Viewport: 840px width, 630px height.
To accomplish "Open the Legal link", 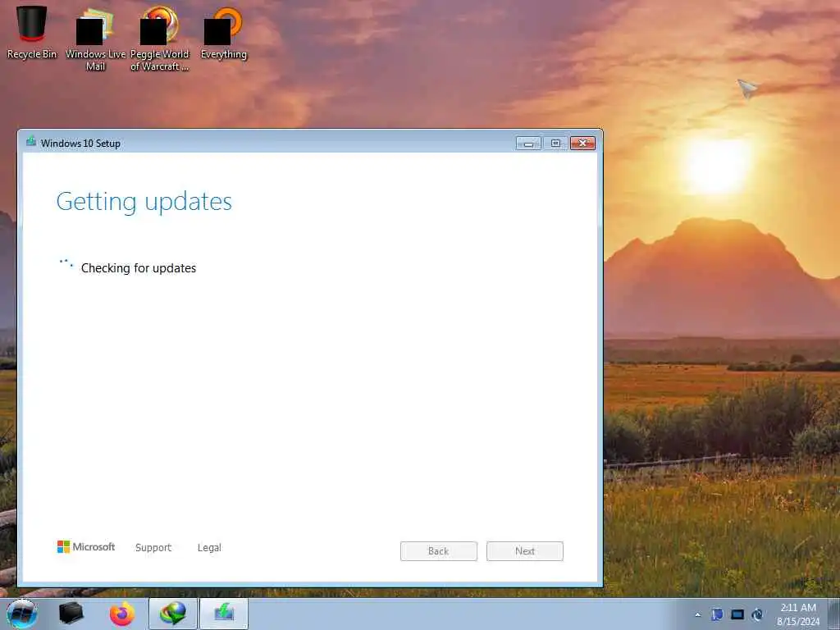I will pos(209,547).
